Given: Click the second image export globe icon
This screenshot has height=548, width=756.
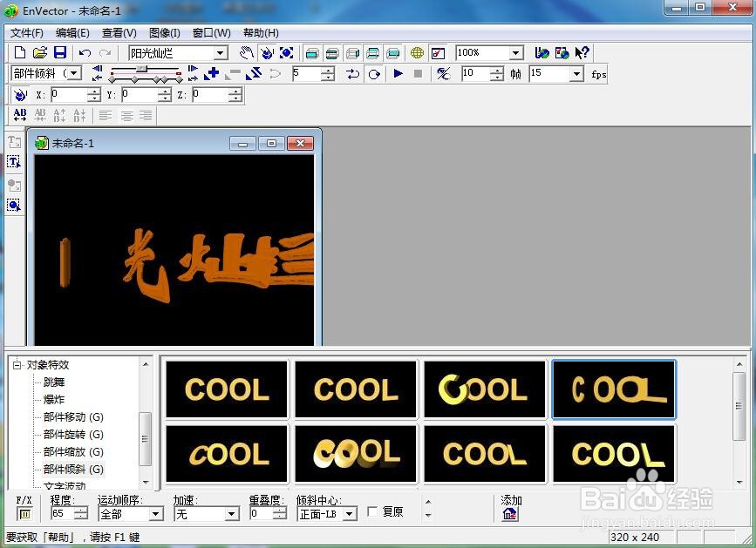Looking at the screenshot, I should pyautogui.click(x=562, y=52).
